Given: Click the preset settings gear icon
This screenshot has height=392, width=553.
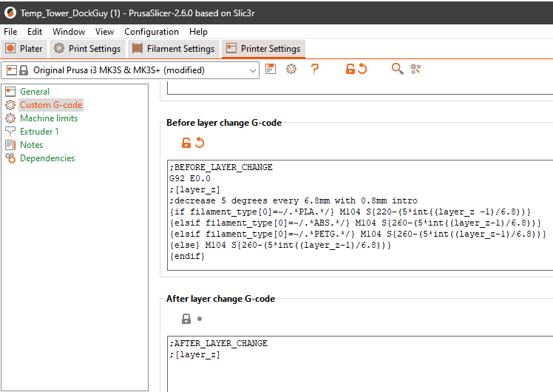Looking at the screenshot, I should tap(291, 69).
